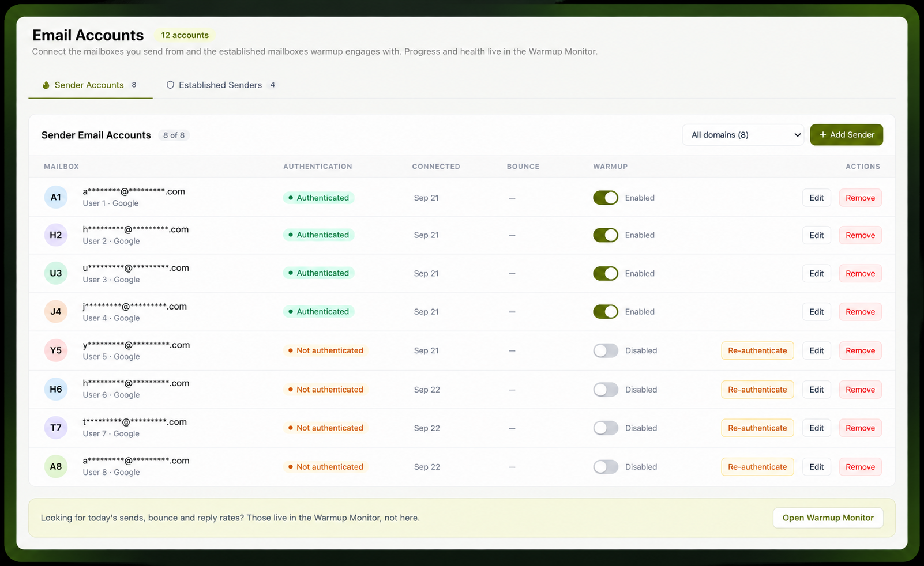
Task: Remove the User 2 mailbox
Action: (x=860, y=235)
